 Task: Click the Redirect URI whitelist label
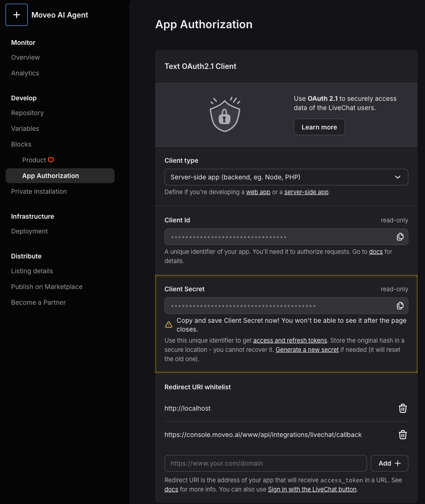tap(198, 387)
